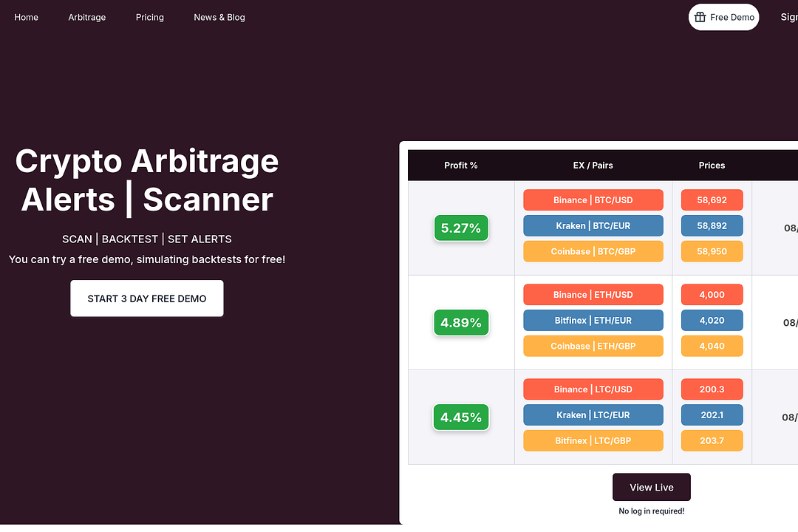
Task: Click the 4.45% profit badge
Action: coord(461,417)
